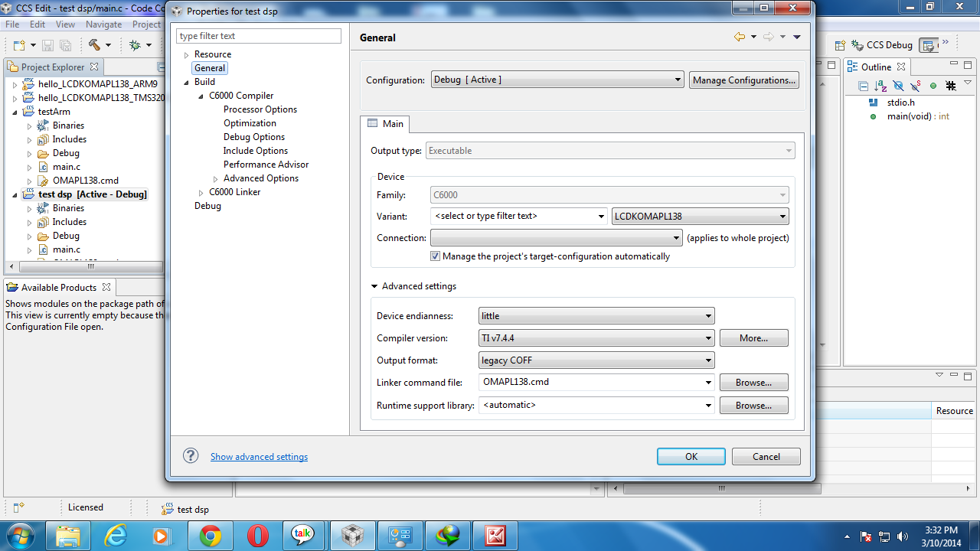Click the volume icon in system tray
Viewport: 980px width, 551px height.
[x=902, y=536]
